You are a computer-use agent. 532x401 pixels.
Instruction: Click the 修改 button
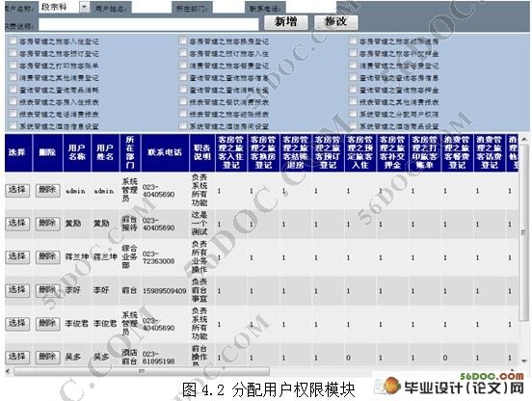335,22
